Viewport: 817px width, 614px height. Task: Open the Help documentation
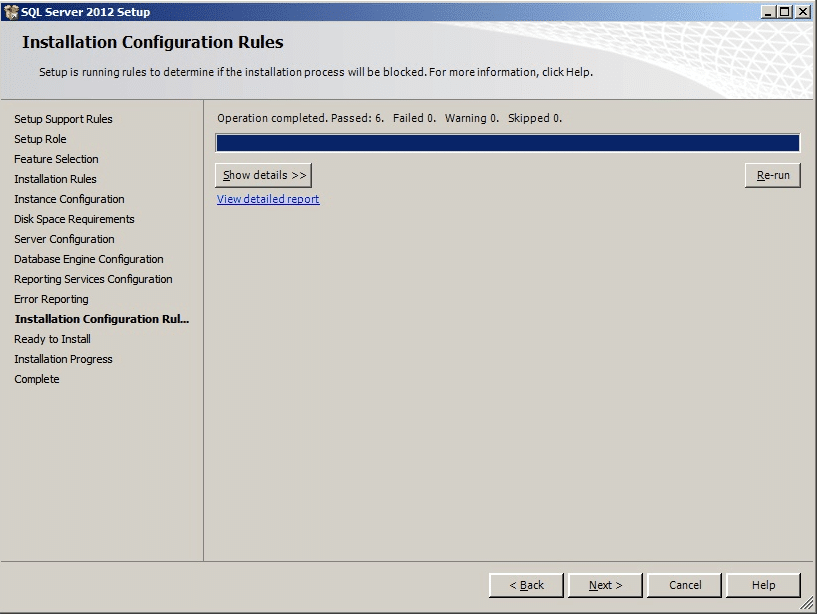click(763, 585)
